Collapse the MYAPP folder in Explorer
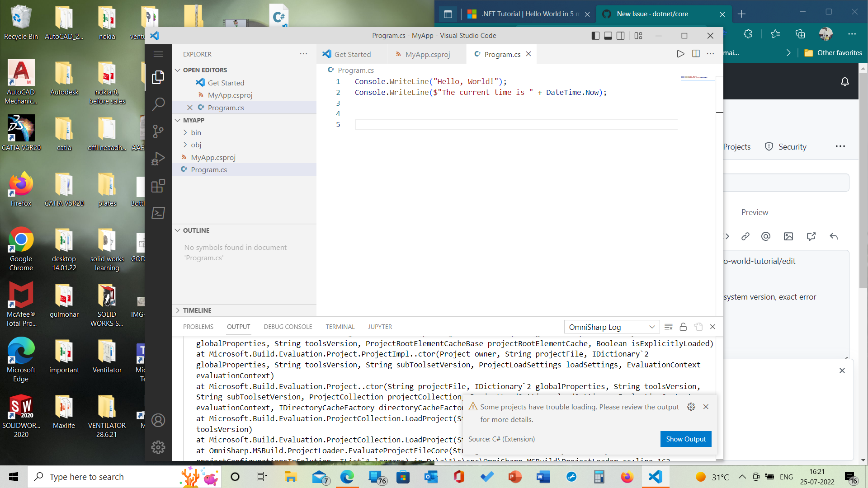The height and width of the screenshot is (488, 868). [x=178, y=120]
